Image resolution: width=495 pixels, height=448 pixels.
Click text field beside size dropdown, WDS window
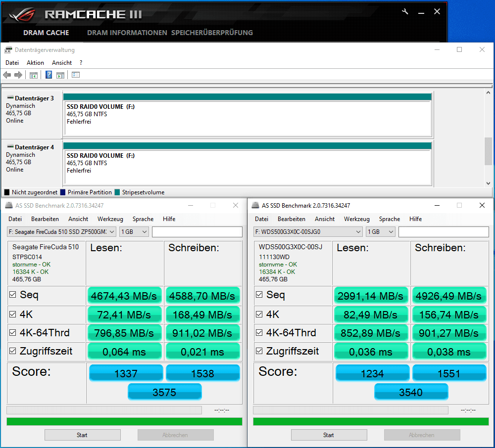444,232
